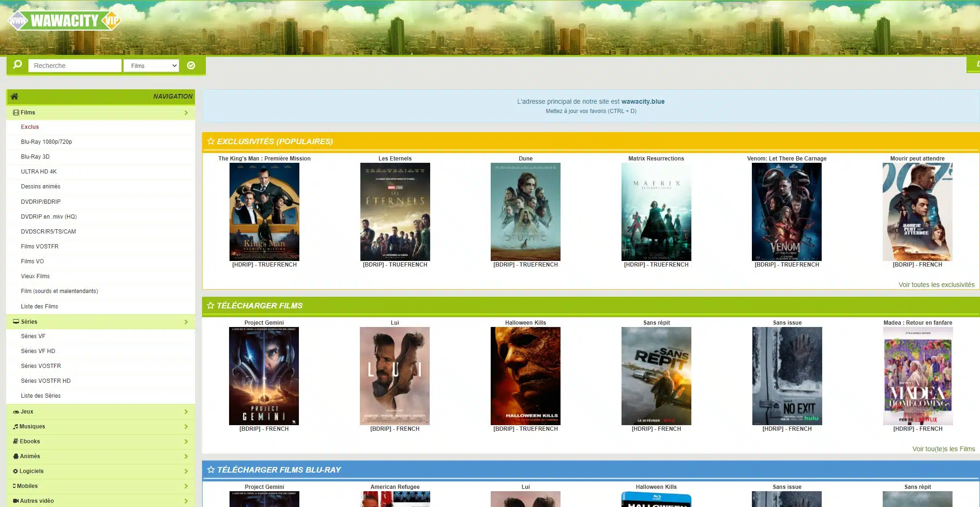Go to Films VOSTFR
The width and height of the screenshot is (980, 507).
click(40, 247)
